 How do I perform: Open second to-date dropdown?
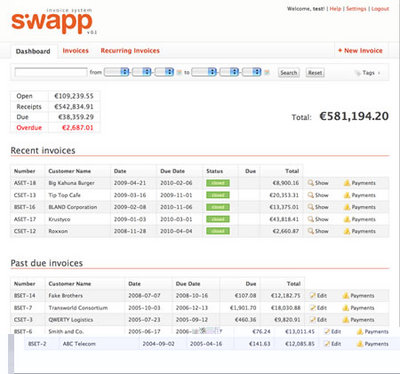pyautogui.click(x=229, y=72)
